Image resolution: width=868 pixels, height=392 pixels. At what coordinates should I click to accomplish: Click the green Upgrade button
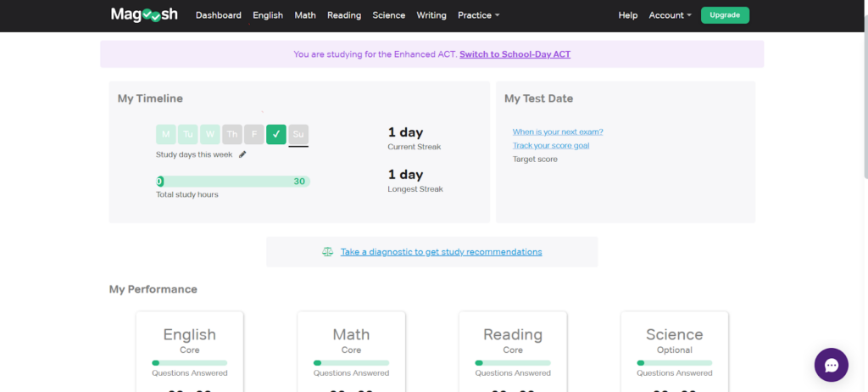click(x=725, y=15)
